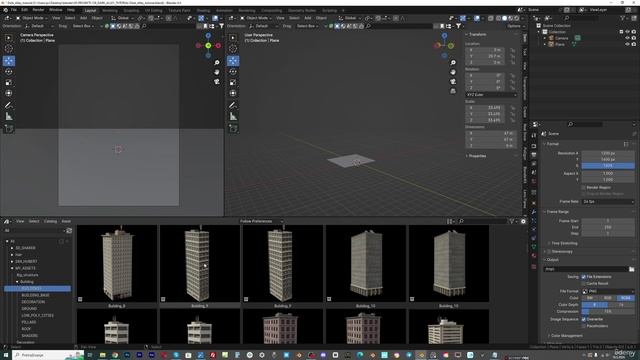Click the Windows taskbar search box
This screenshot has height=360, width=640.
(48, 355)
